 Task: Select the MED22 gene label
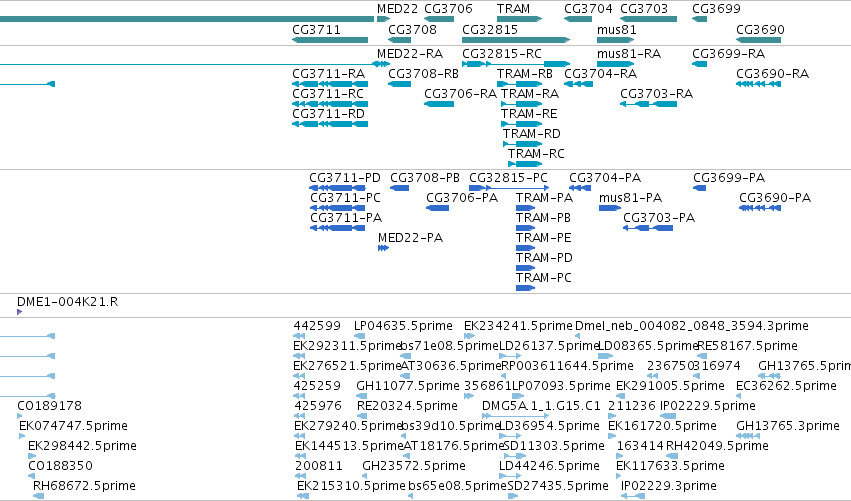[397, 9]
